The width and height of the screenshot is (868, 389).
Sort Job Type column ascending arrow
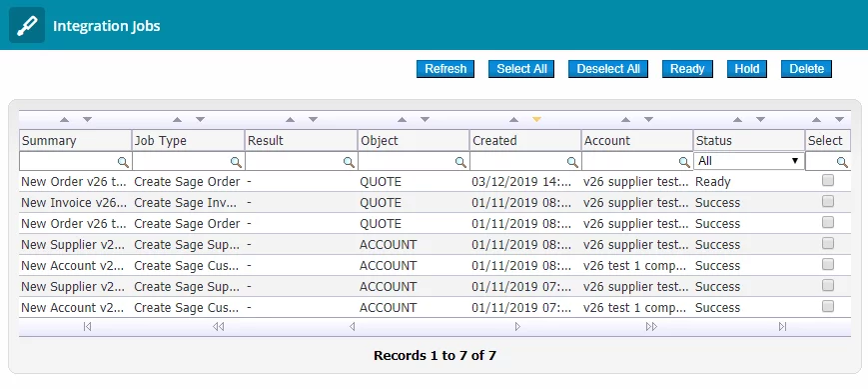pos(177,119)
